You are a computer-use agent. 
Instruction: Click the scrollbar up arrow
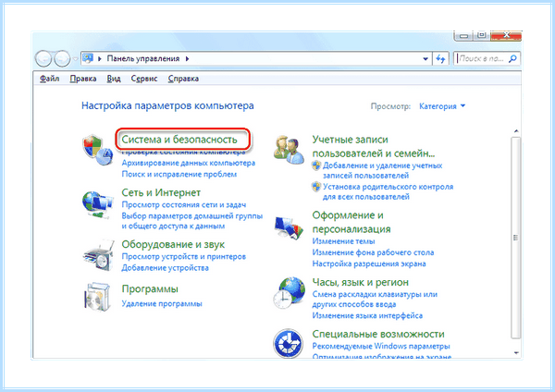tap(516, 131)
